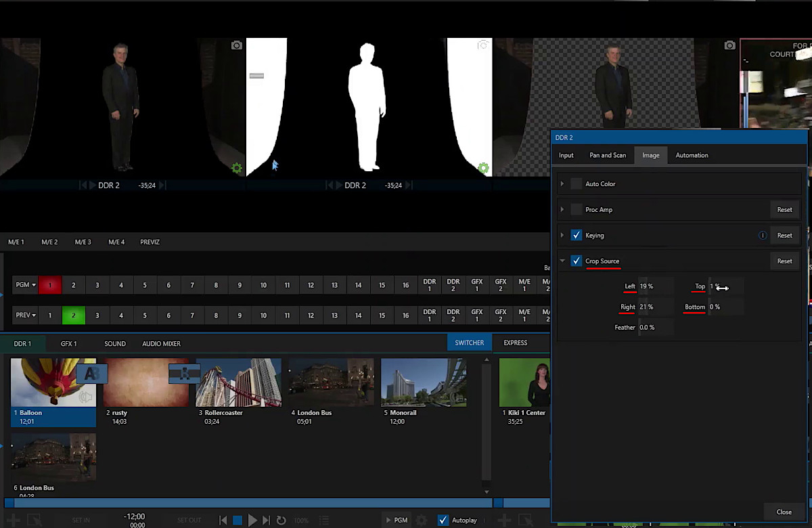Image resolution: width=812 pixels, height=528 pixels.
Task: Click transition icon on rusty clip
Action: pyautogui.click(x=184, y=374)
